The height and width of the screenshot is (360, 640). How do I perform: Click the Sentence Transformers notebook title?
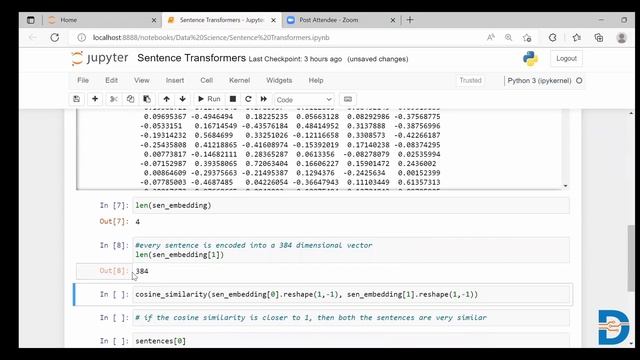191,58
